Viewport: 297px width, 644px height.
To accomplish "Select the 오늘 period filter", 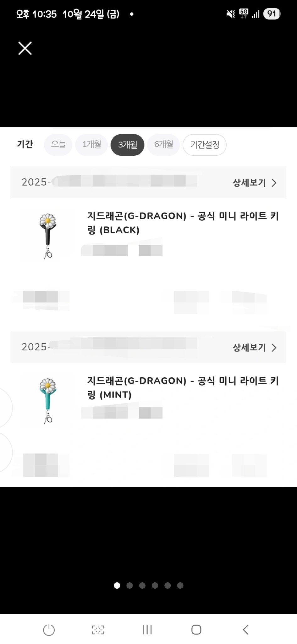I will [58, 145].
